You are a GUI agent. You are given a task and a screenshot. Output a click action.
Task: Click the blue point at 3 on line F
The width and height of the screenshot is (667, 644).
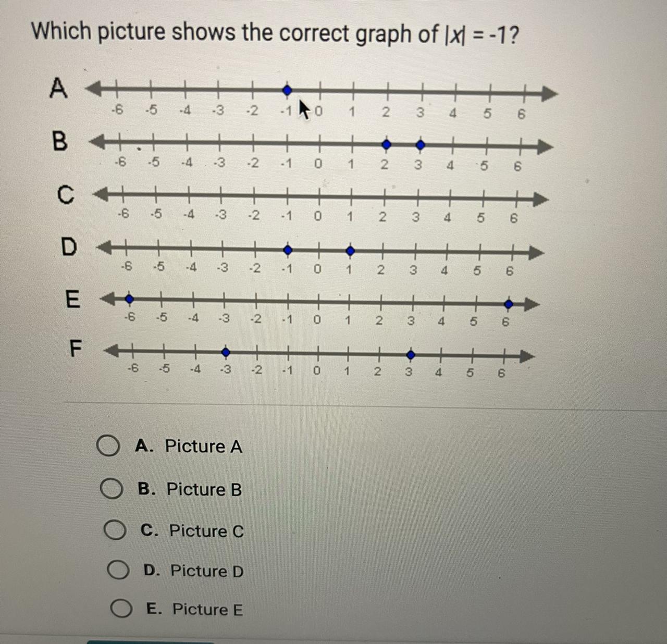point(411,355)
